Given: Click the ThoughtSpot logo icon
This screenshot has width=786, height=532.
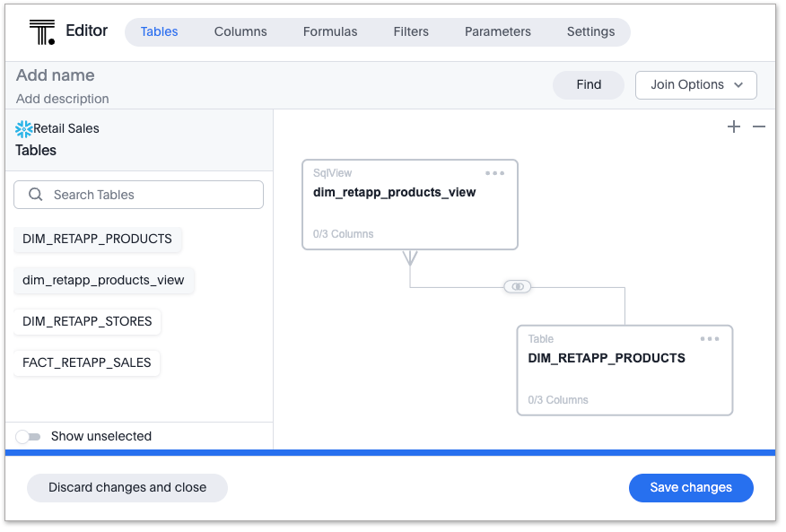Looking at the screenshot, I should click(x=41, y=31).
